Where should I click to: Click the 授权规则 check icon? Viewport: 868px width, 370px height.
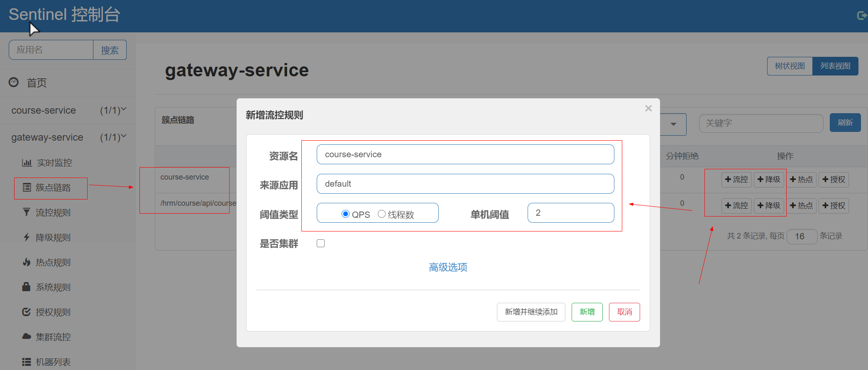[27, 312]
